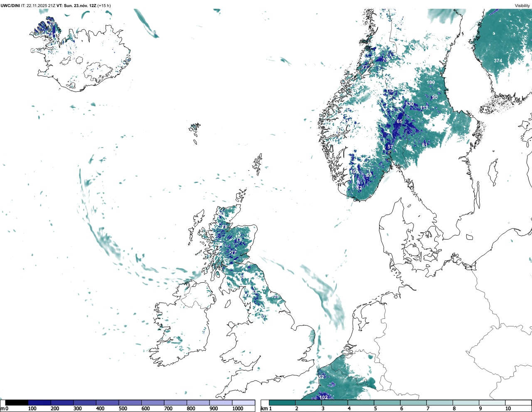Click the 130 visibility value on the map

tap(410, 104)
